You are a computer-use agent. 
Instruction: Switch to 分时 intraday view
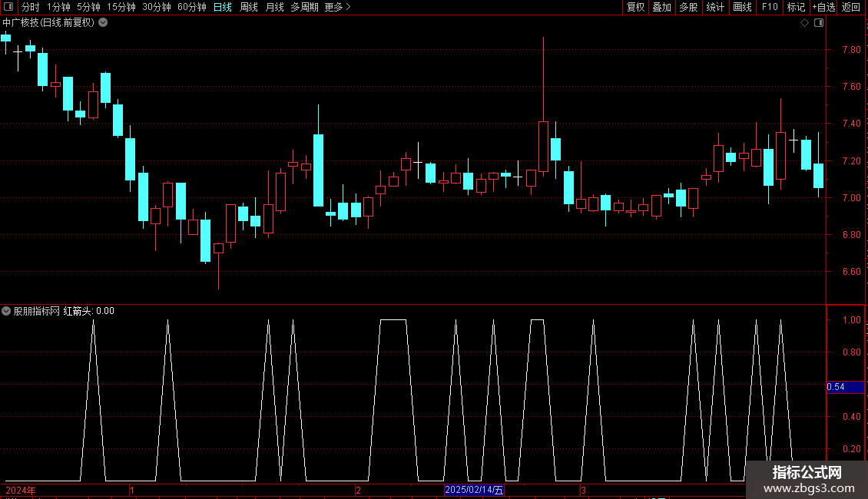tap(31, 7)
